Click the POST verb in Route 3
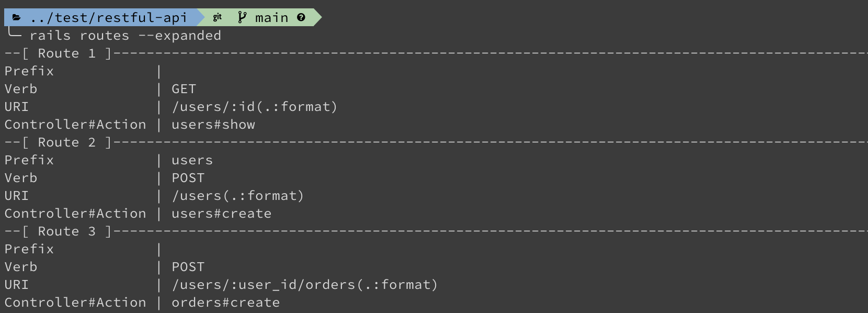This screenshot has height=313, width=868. [x=188, y=267]
